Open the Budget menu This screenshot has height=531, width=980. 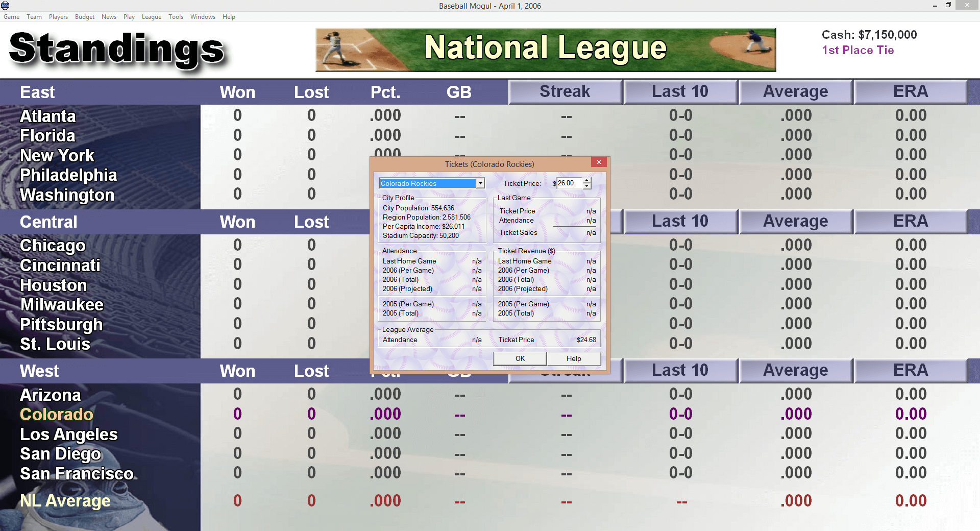click(x=85, y=17)
